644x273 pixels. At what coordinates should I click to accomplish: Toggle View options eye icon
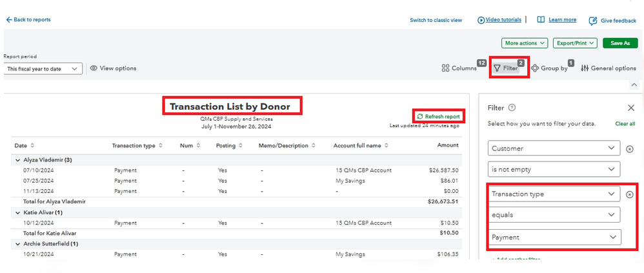click(x=94, y=68)
